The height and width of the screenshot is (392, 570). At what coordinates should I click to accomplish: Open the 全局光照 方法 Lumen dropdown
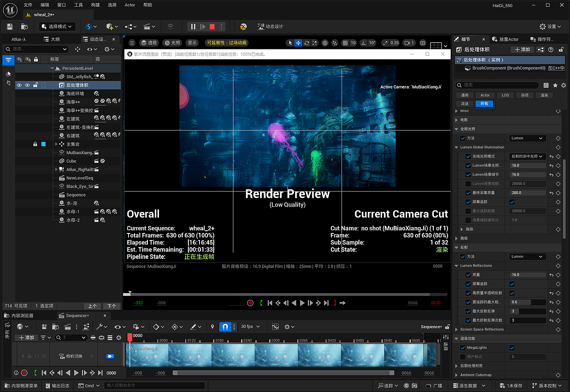coord(528,138)
